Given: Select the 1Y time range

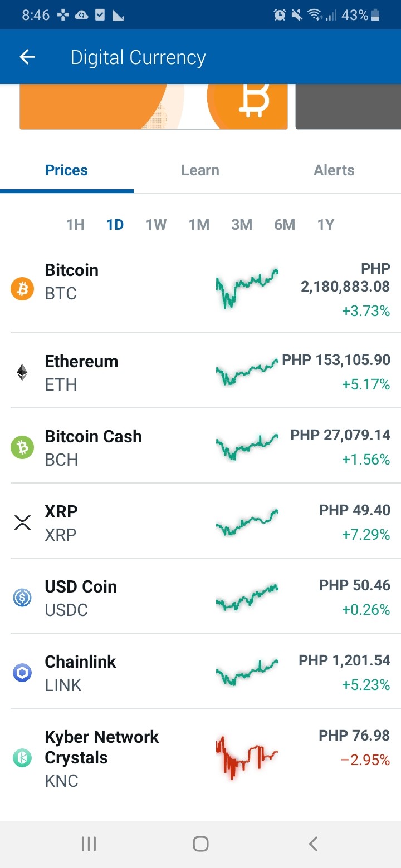Looking at the screenshot, I should pyautogui.click(x=326, y=225).
